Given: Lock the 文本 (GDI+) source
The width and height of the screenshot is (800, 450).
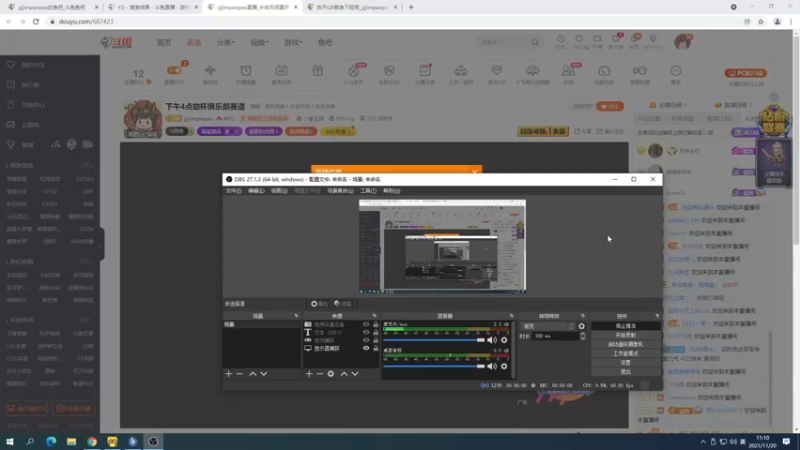Looking at the screenshot, I should pyautogui.click(x=376, y=332).
